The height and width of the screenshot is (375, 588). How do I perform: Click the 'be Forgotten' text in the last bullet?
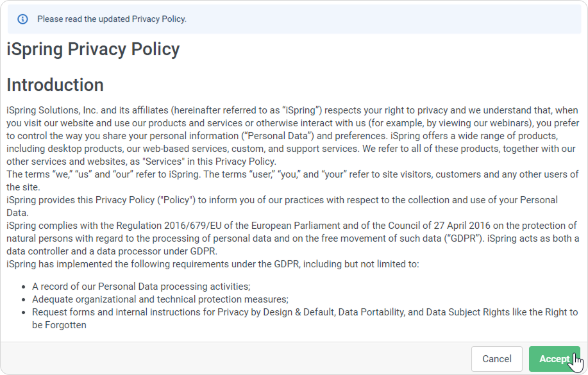pos(59,325)
